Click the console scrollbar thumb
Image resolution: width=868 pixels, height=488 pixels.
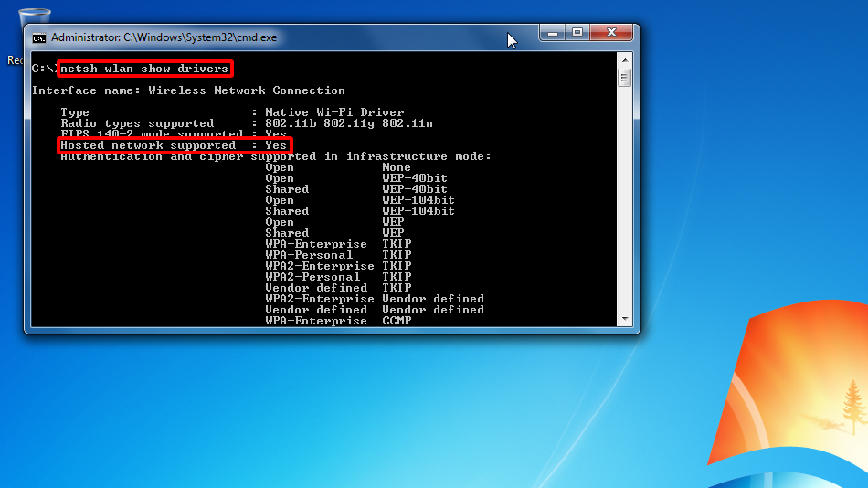pyautogui.click(x=625, y=78)
